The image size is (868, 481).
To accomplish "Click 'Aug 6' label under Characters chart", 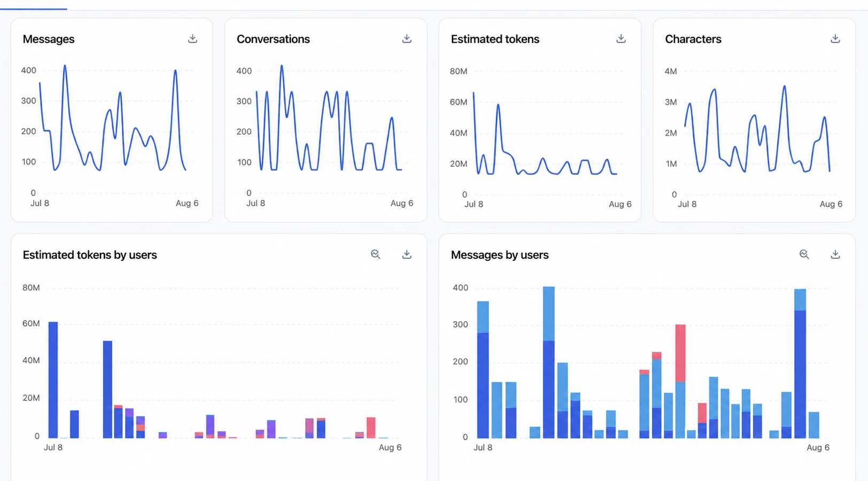I will [x=831, y=204].
